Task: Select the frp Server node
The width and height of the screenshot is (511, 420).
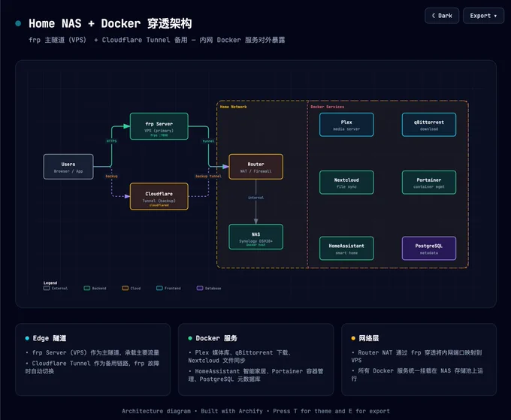Action: coord(159,126)
